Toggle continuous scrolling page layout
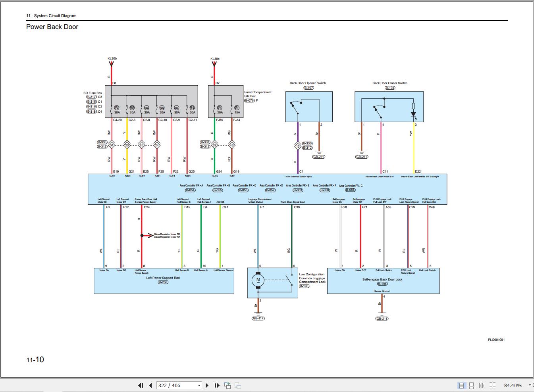The image size is (534, 392). tap(471, 385)
